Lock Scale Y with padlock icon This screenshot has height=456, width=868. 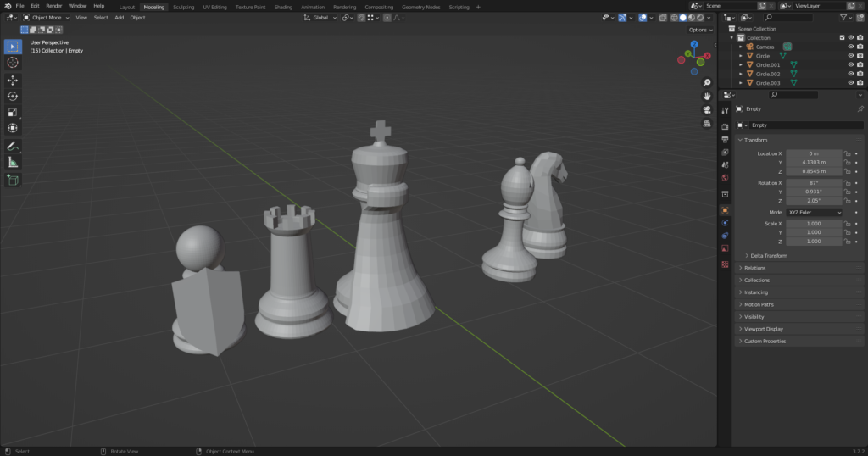point(848,232)
